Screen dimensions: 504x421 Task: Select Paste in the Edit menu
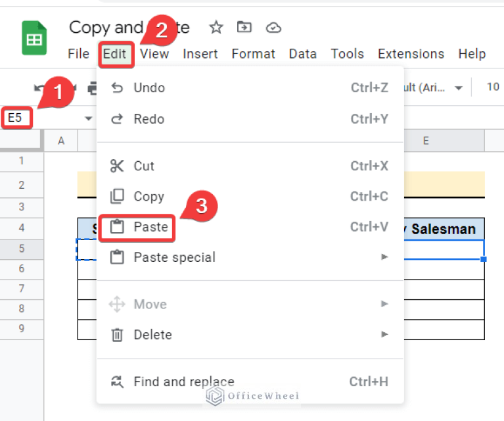(x=250, y=227)
